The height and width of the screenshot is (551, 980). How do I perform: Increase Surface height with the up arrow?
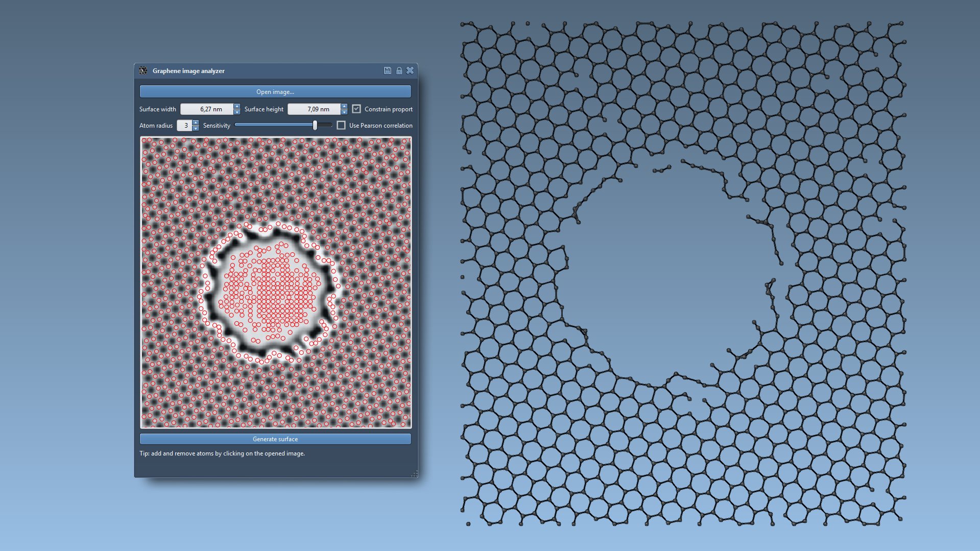tap(344, 106)
